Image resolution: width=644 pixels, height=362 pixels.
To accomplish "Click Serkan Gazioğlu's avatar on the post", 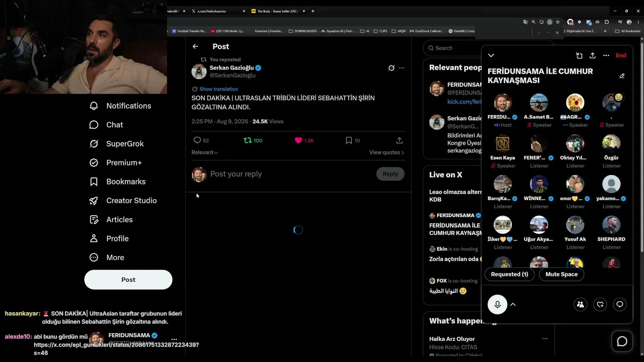I will pos(199,71).
